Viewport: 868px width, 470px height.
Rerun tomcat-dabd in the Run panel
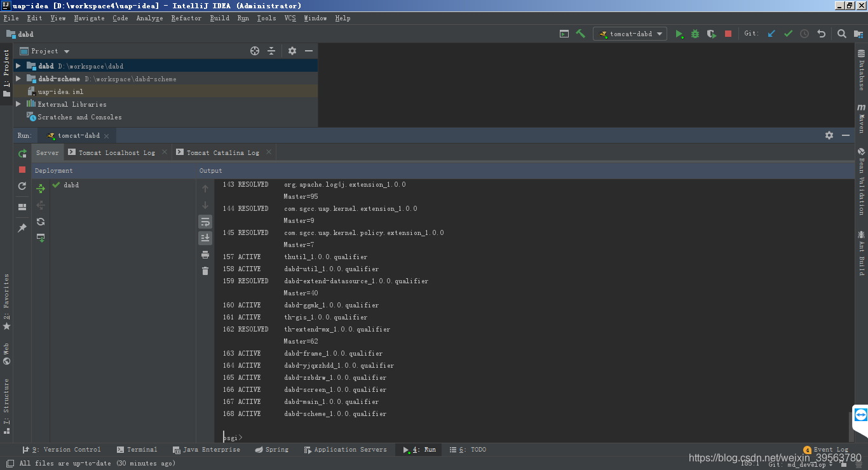[22, 154]
